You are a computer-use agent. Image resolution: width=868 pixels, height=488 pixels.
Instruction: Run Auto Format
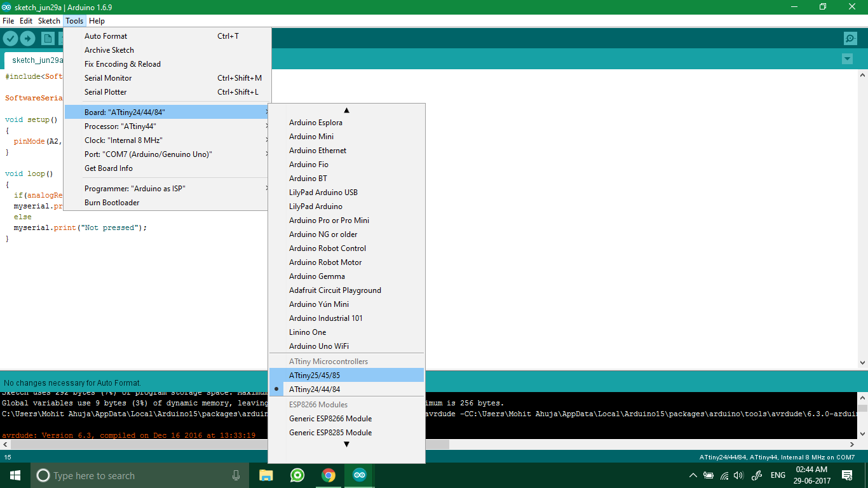click(168, 36)
